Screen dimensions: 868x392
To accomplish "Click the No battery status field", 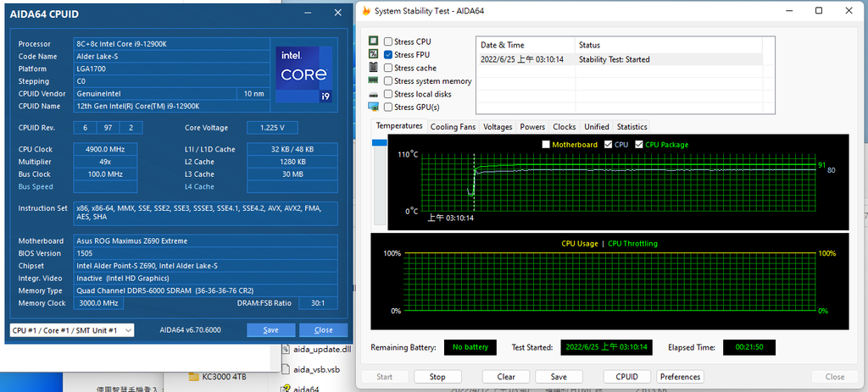I will [x=470, y=347].
